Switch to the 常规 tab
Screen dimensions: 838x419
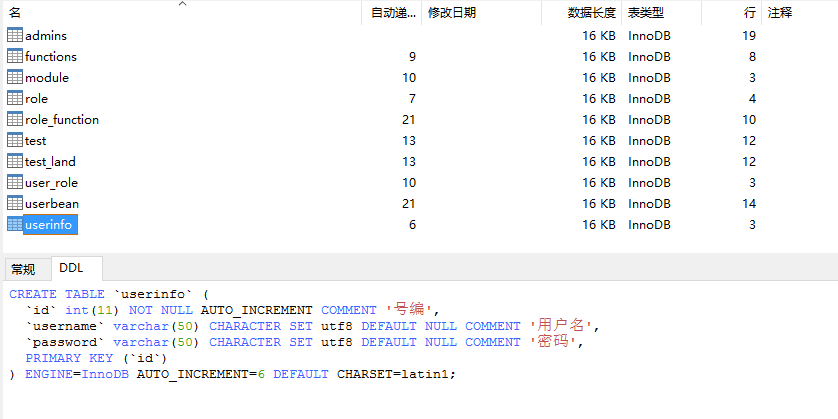(23, 269)
